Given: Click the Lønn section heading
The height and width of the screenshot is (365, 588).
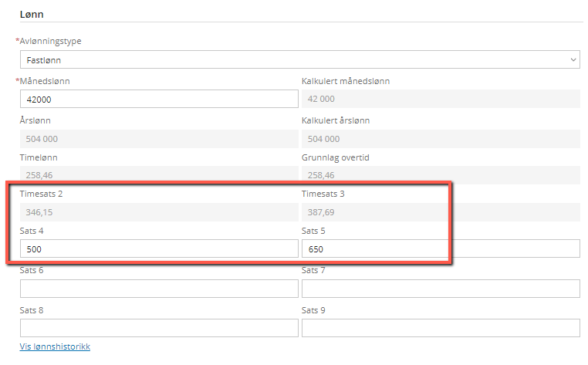Looking at the screenshot, I should (31, 14).
